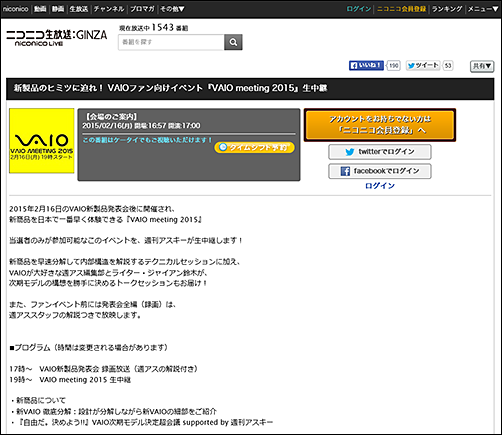Click the この番組はケータイでもご視聴いただけます text
The image size is (502, 435).
pyautogui.click(x=147, y=140)
